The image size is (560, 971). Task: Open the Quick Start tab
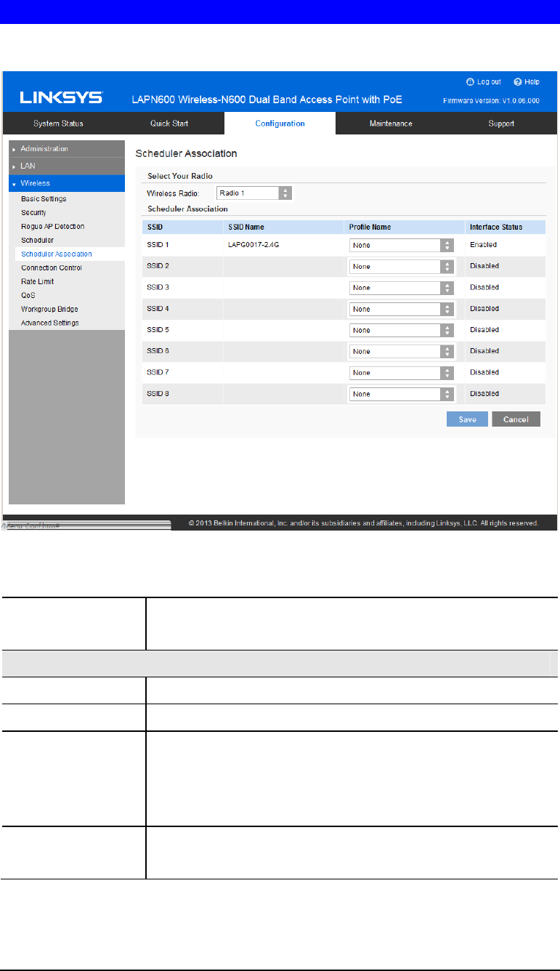[x=169, y=124]
